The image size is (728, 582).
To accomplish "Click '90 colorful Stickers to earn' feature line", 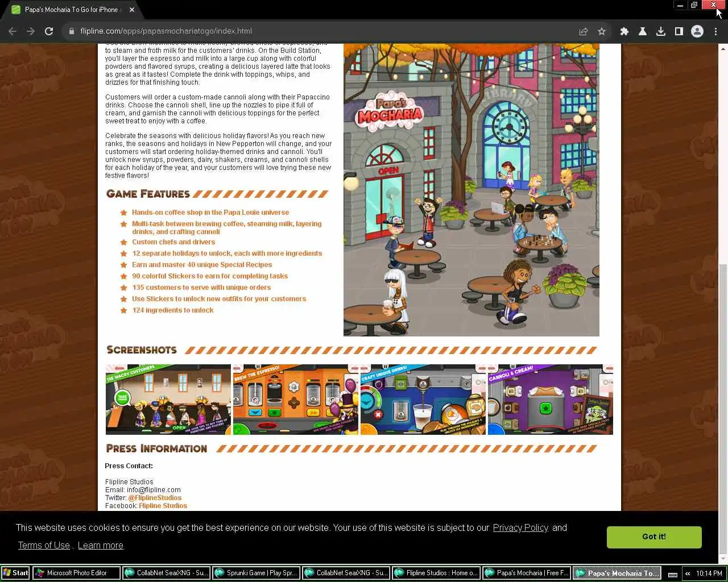I will pyautogui.click(x=210, y=276).
